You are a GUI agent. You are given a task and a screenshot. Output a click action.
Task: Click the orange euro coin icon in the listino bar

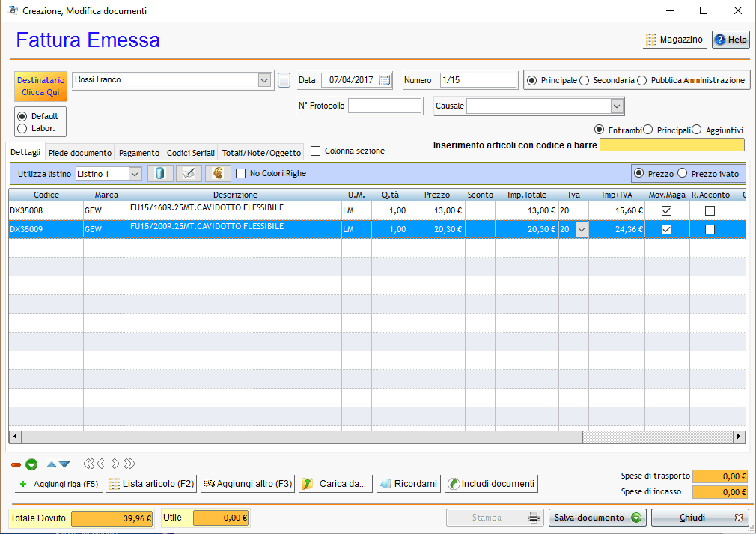point(218,173)
